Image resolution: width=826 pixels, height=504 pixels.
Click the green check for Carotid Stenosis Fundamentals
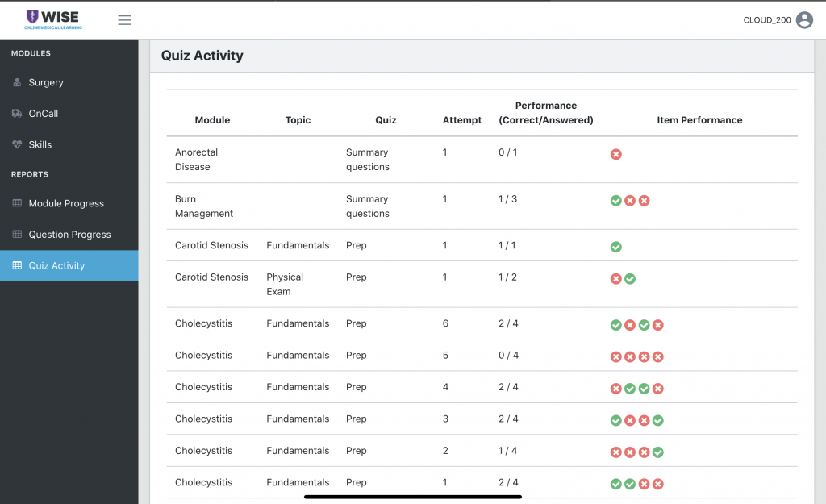(x=616, y=247)
